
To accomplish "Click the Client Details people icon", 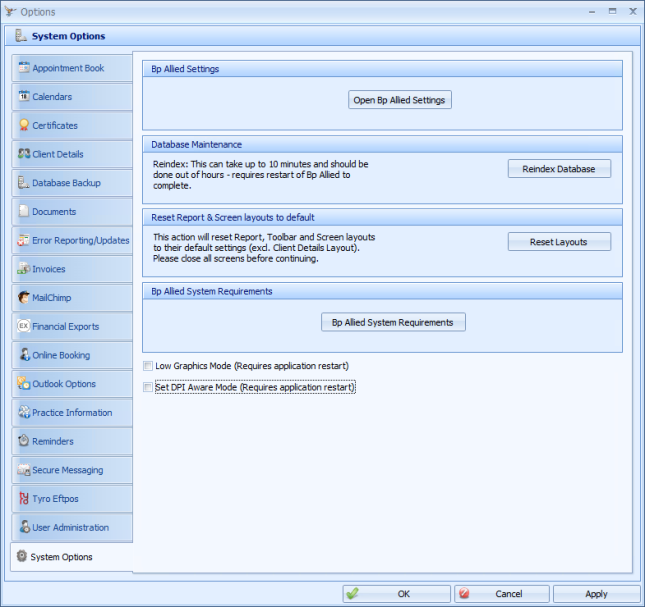I will [x=24, y=154].
